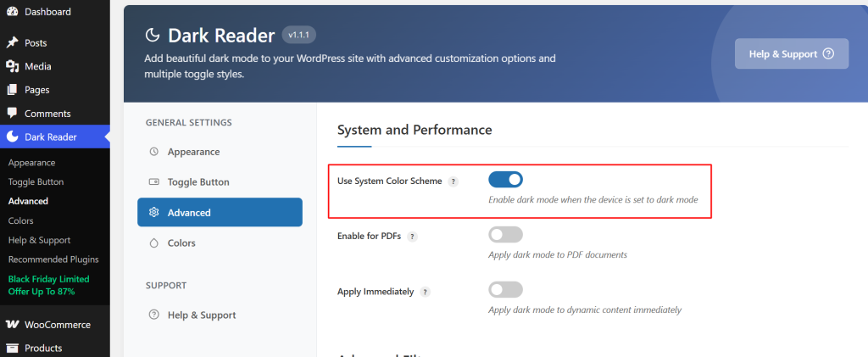Click the moon icon beside the Dark Reader title

coord(152,36)
